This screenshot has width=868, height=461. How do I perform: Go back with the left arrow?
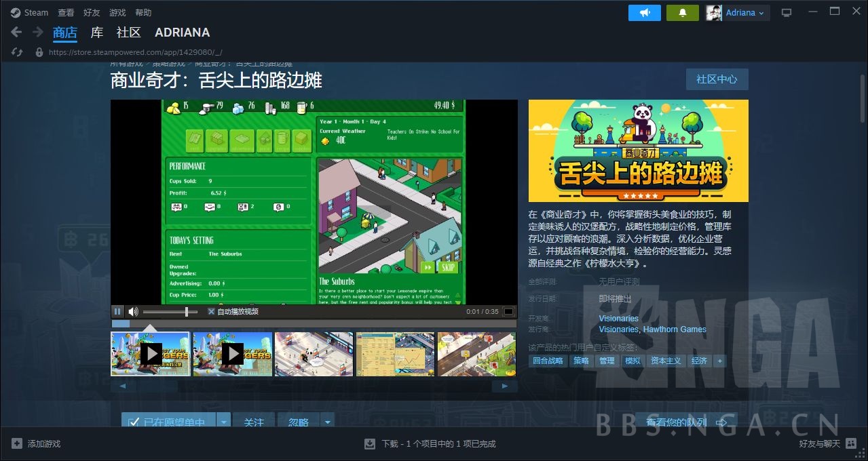16,32
